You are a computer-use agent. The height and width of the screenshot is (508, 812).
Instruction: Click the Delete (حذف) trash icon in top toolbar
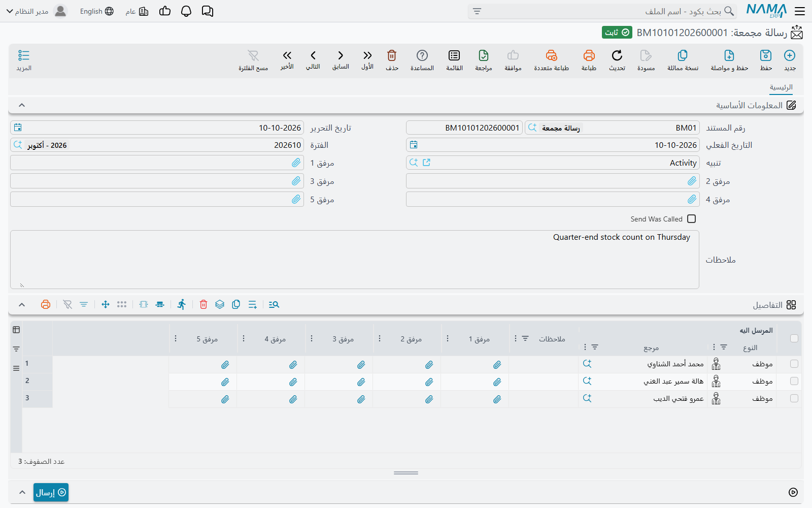click(392, 55)
